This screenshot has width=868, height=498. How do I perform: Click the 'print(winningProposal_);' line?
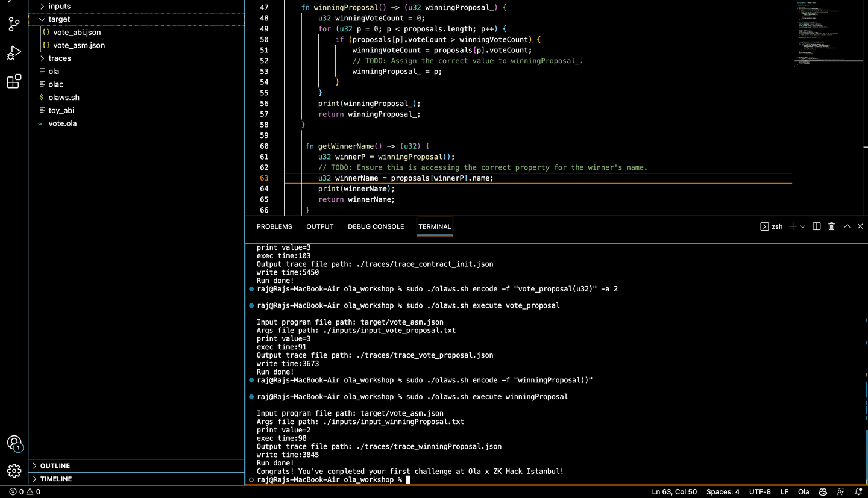[x=370, y=104]
